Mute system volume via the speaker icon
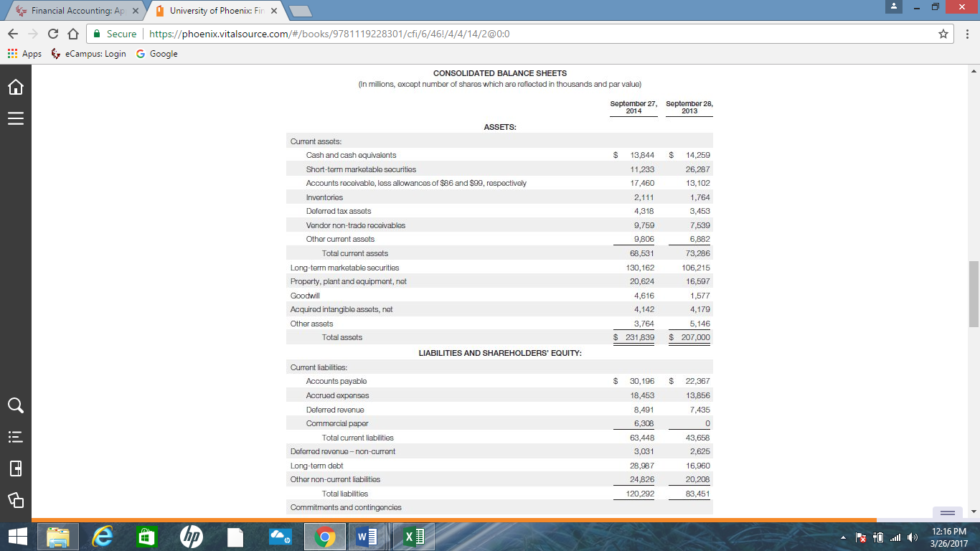 pos(913,537)
